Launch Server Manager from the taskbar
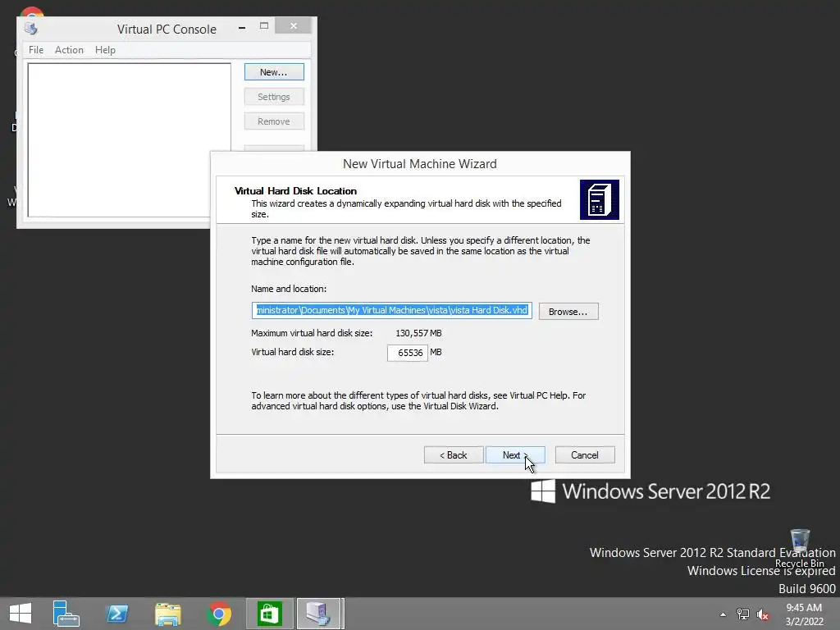Image resolution: width=840 pixels, height=630 pixels. pos(66,614)
